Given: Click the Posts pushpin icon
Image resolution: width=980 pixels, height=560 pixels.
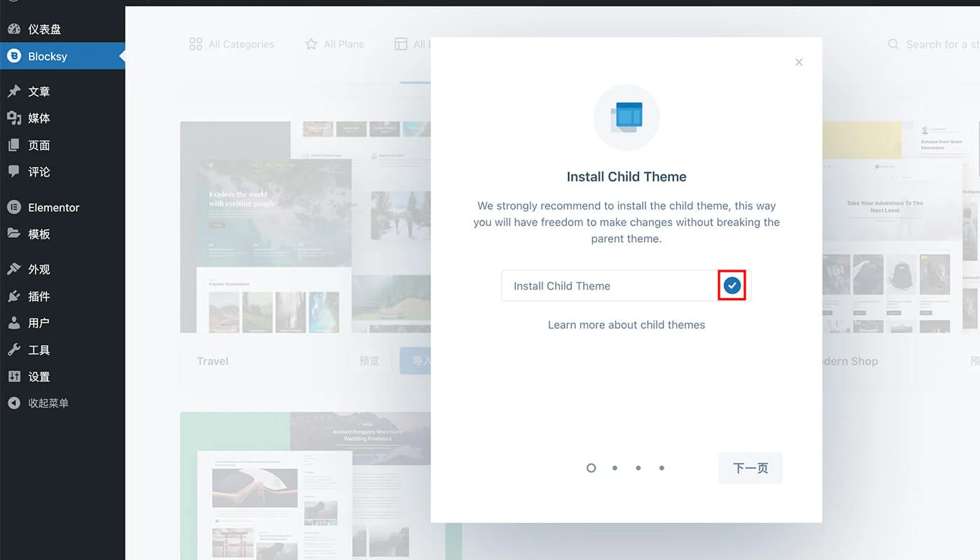Looking at the screenshot, I should coord(14,92).
